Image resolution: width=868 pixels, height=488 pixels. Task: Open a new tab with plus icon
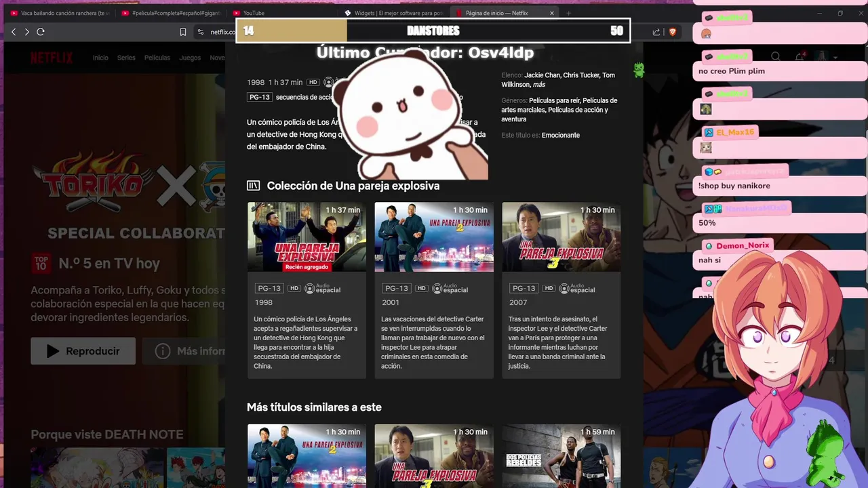568,13
